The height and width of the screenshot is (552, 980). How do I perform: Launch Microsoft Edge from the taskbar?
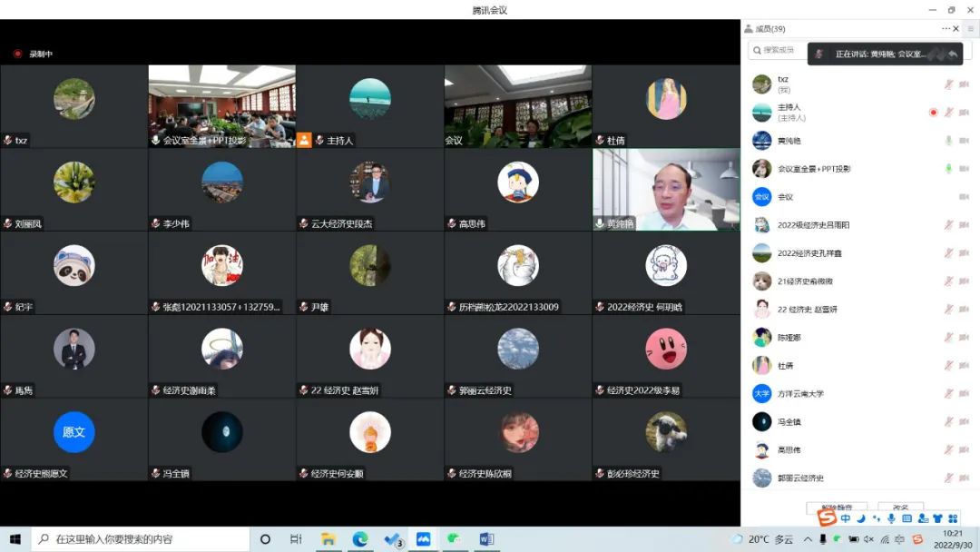[360, 539]
